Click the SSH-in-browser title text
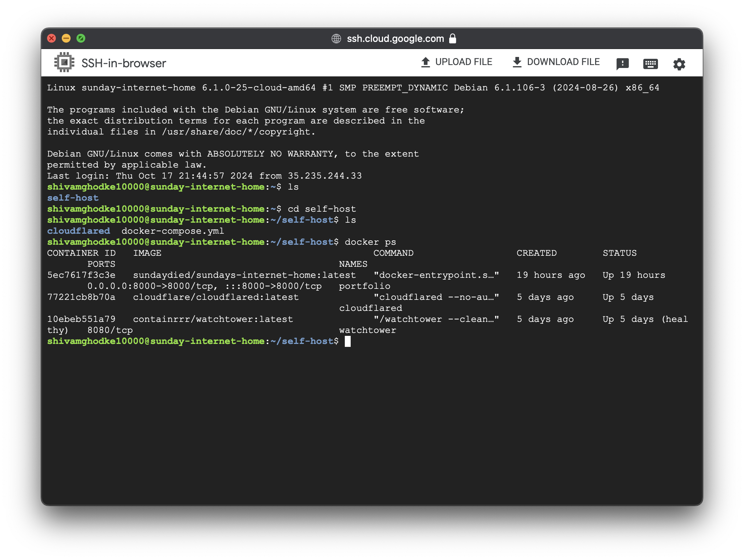 point(124,63)
